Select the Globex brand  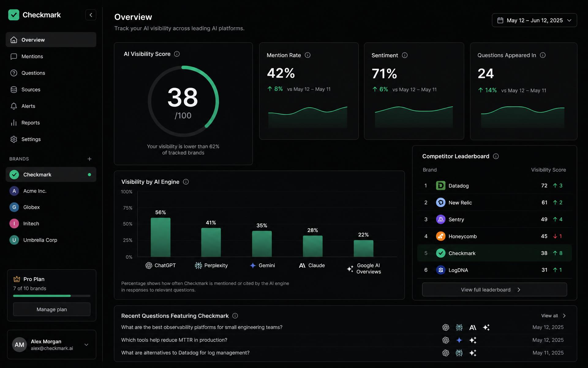coord(51,207)
